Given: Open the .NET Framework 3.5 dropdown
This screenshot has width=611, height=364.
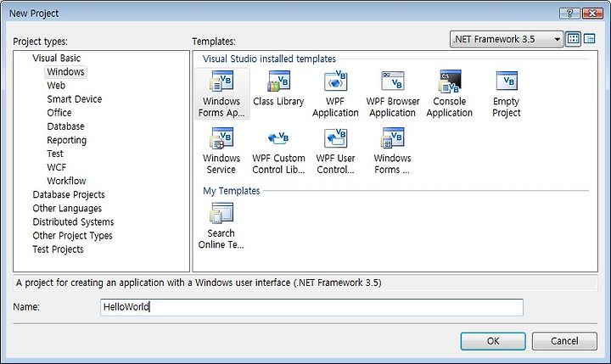Looking at the screenshot, I should coord(506,39).
